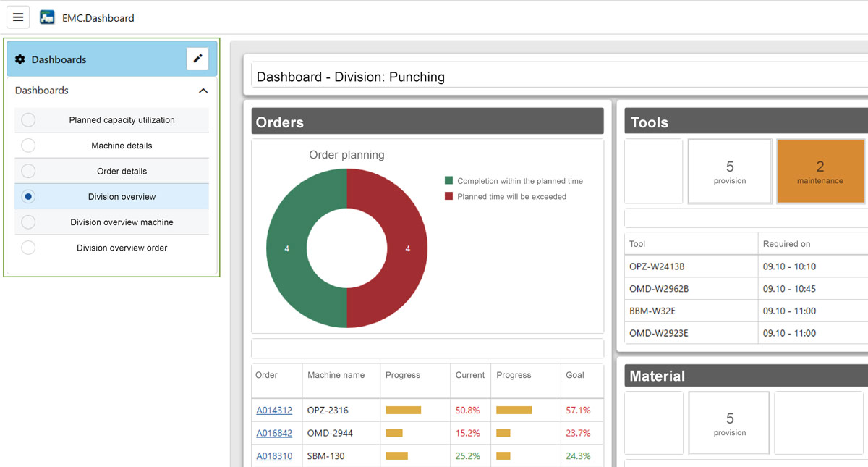Open order link A018310
The height and width of the screenshot is (467, 868).
tap(274, 456)
